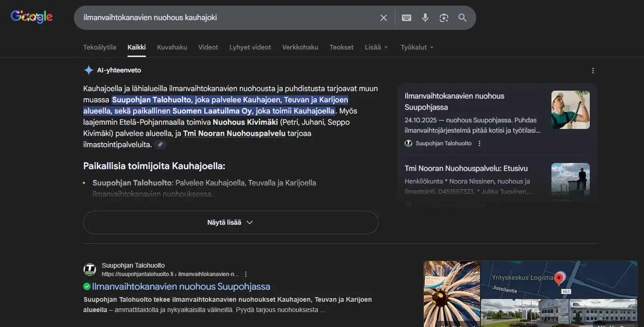The height and width of the screenshot is (327, 644).
Task: Click the Google logo
Action: (31, 17)
